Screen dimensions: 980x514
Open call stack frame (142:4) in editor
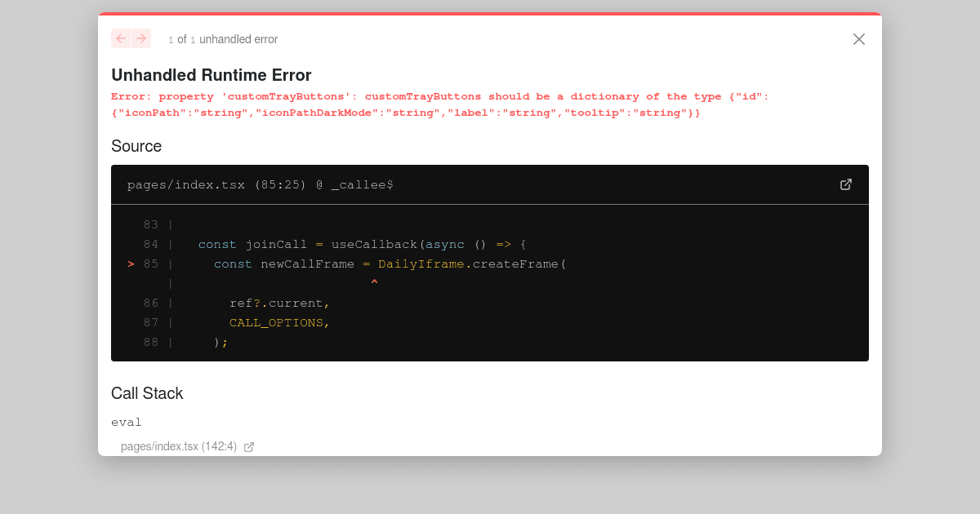tap(248, 446)
